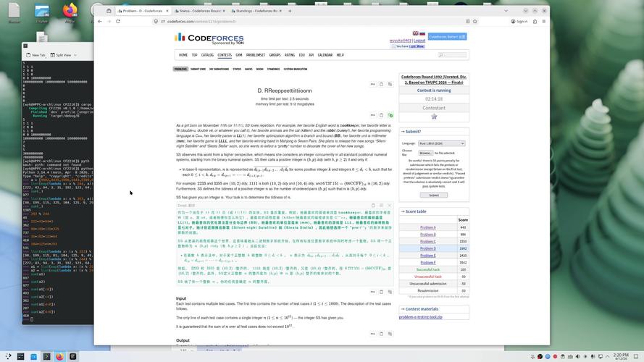Open the STANDINGS contest tab

point(273,69)
